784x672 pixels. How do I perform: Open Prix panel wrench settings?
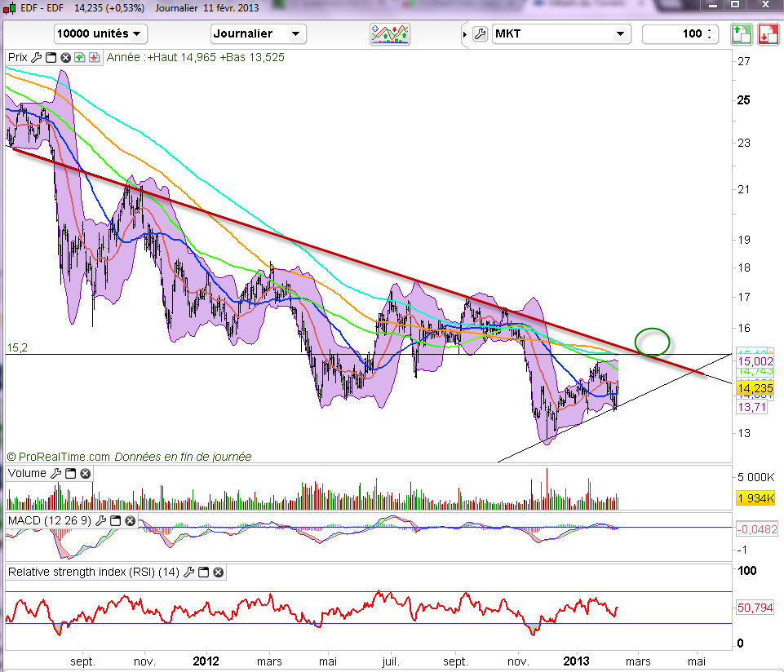[35, 57]
